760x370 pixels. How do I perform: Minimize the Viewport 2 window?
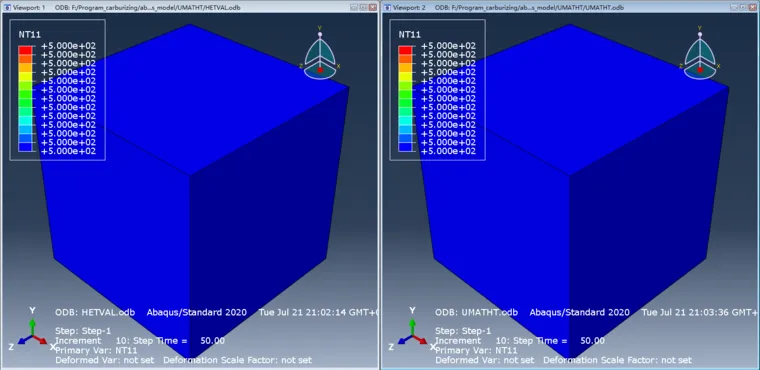coord(735,7)
